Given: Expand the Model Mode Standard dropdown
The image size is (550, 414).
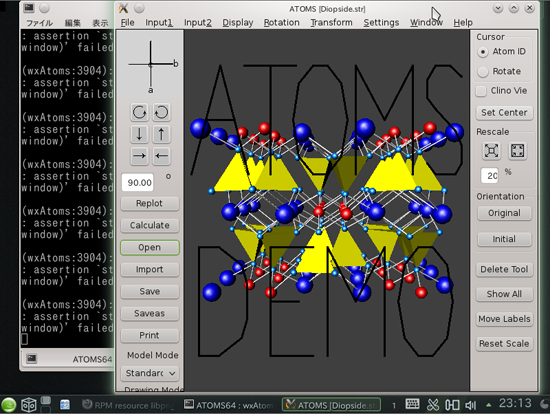Looking at the screenshot, I should click(x=150, y=373).
